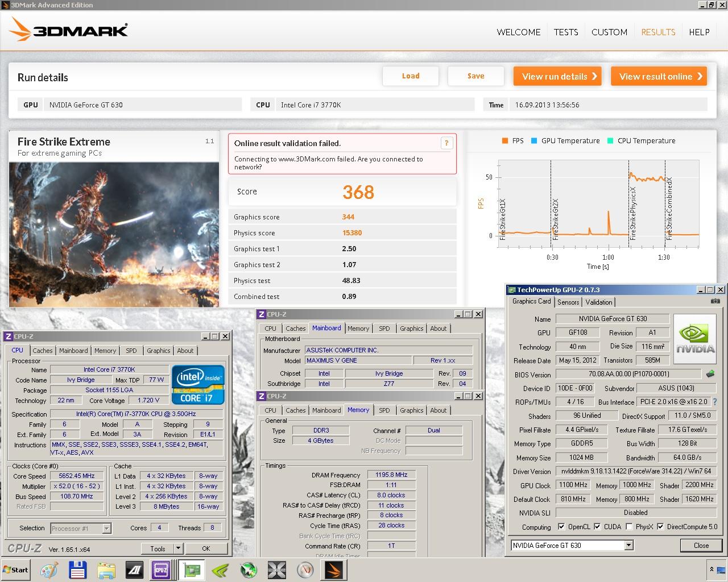The width and height of the screenshot is (728, 582).
Task: Expand hidden tray icons chevron
Action: click(x=712, y=569)
